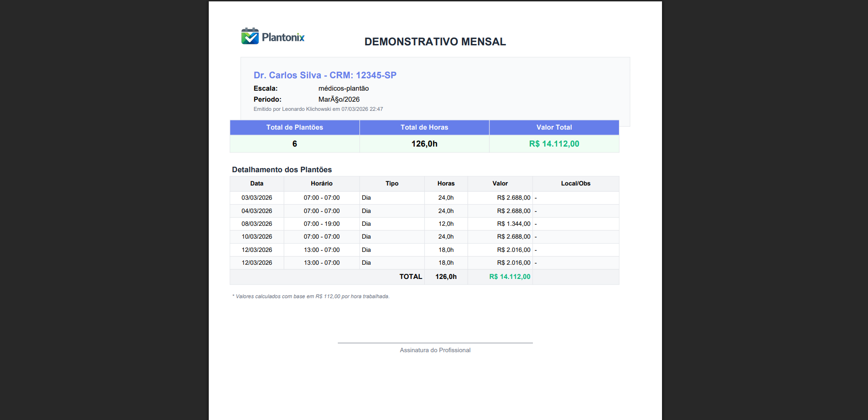
Task: Click the Detalhamento dos Plantões section heading
Action: pos(282,169)
